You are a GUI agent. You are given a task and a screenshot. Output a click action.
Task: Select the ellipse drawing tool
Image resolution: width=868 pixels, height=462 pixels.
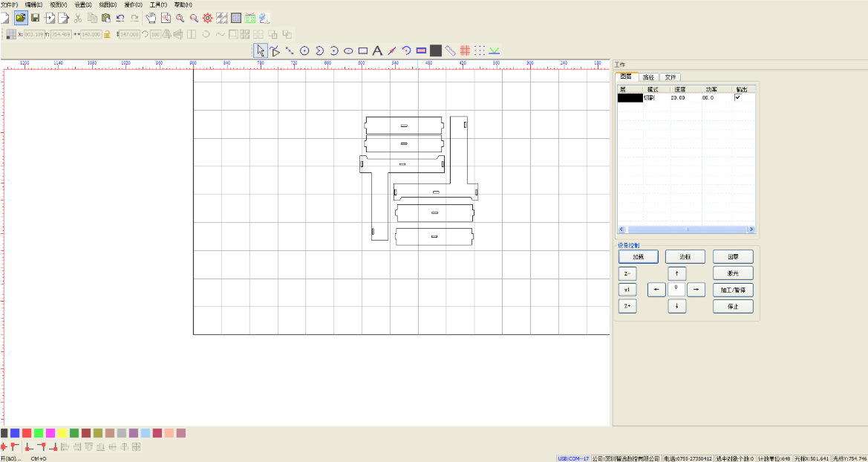pyautogui.click(x=348, y=51)
